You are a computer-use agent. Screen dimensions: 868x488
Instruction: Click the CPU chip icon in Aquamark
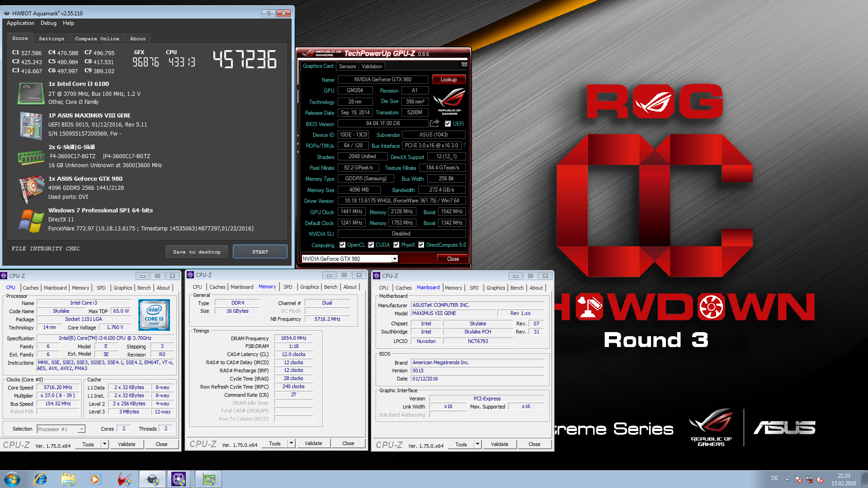[x=30, y=93]
